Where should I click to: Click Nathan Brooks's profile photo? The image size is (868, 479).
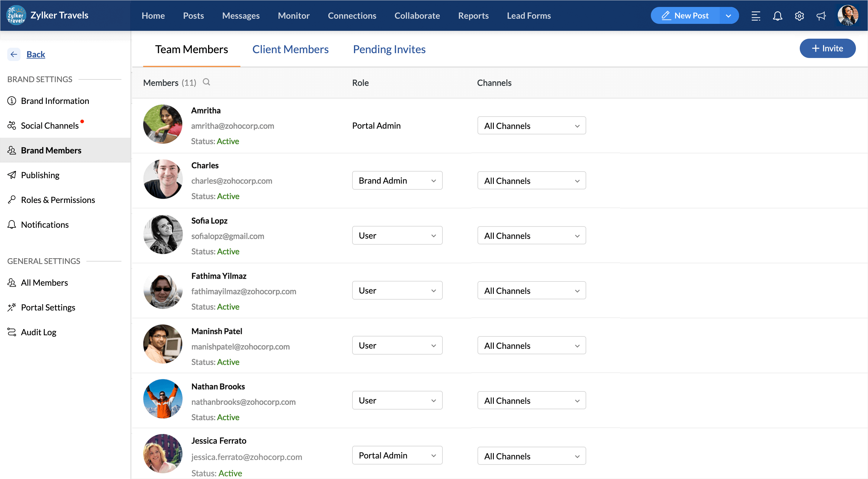pyautogui.click(x=163, y=399)
